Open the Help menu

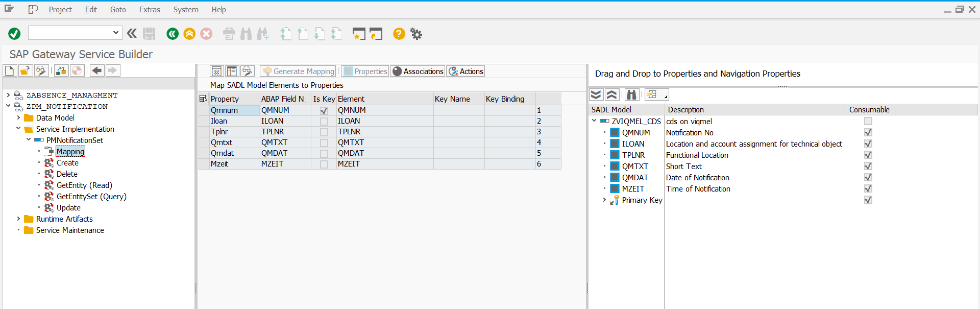click(x=218, y=10)
